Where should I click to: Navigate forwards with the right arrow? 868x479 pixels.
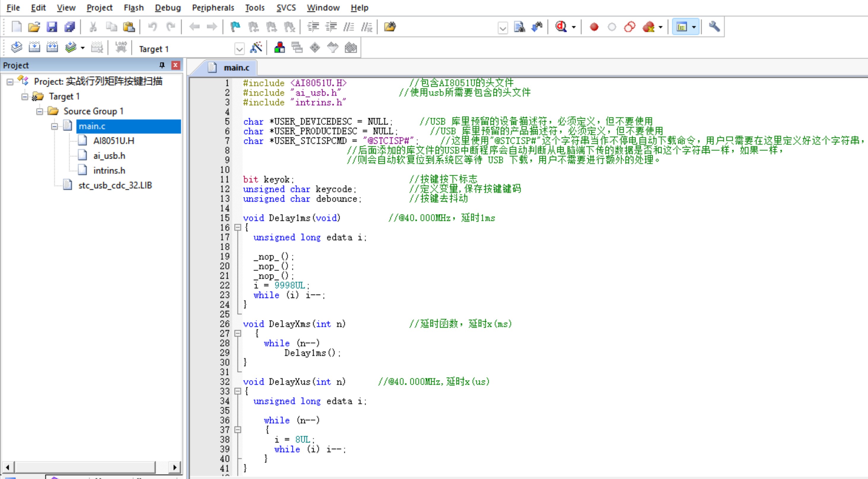coord(212,27)
